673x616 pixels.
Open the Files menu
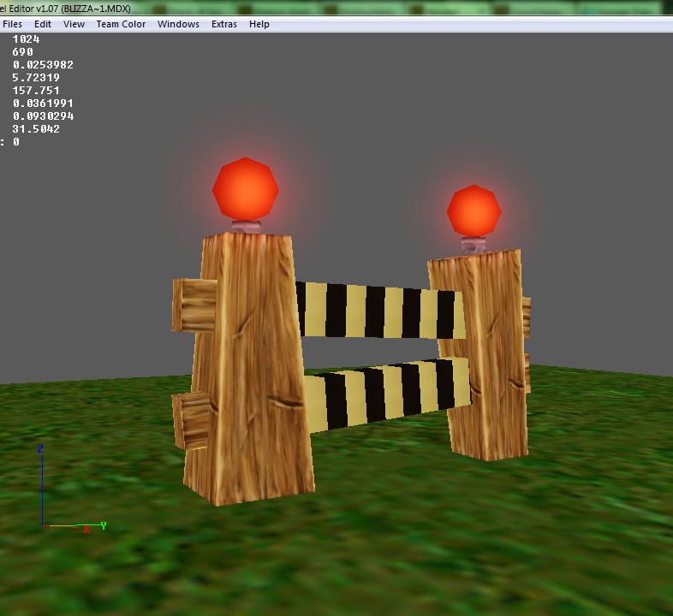click(12, 24)
